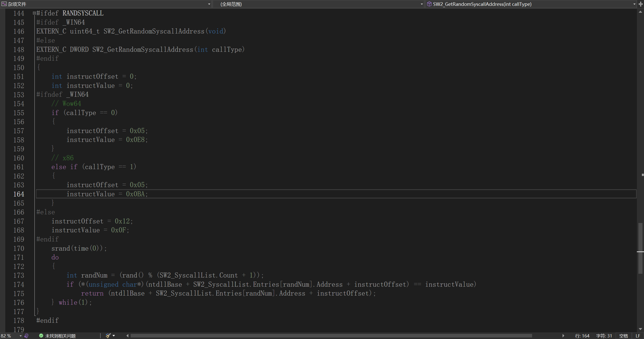Viewport: 644px width, 339px height.
Task: Click the LF line ending indicator
Action: click(x=638, y=336)
